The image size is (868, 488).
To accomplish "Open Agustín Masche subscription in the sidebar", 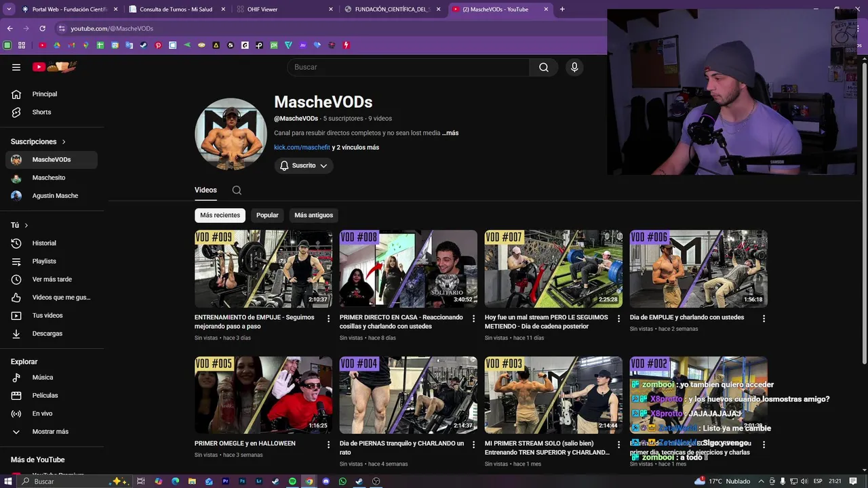I will point(52,196).
